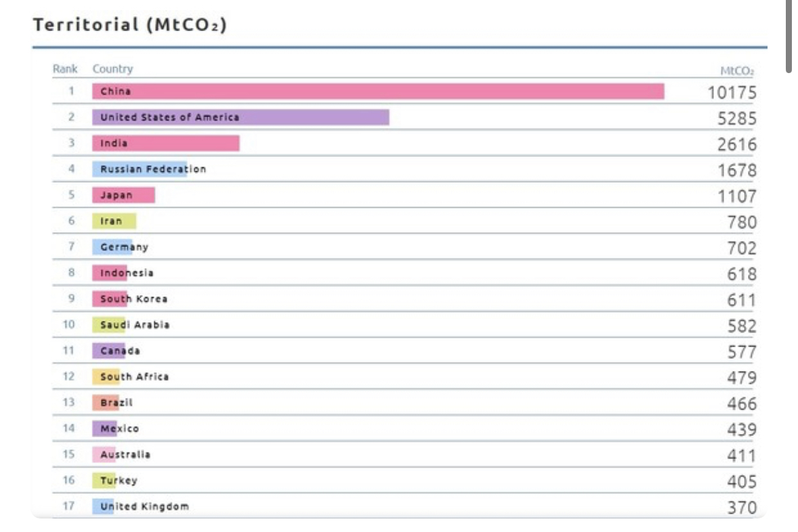Viewport: 798px width, 532px height.
Task: Click the Japan bar
Action: pyautogui.click(x=124, y=195)
